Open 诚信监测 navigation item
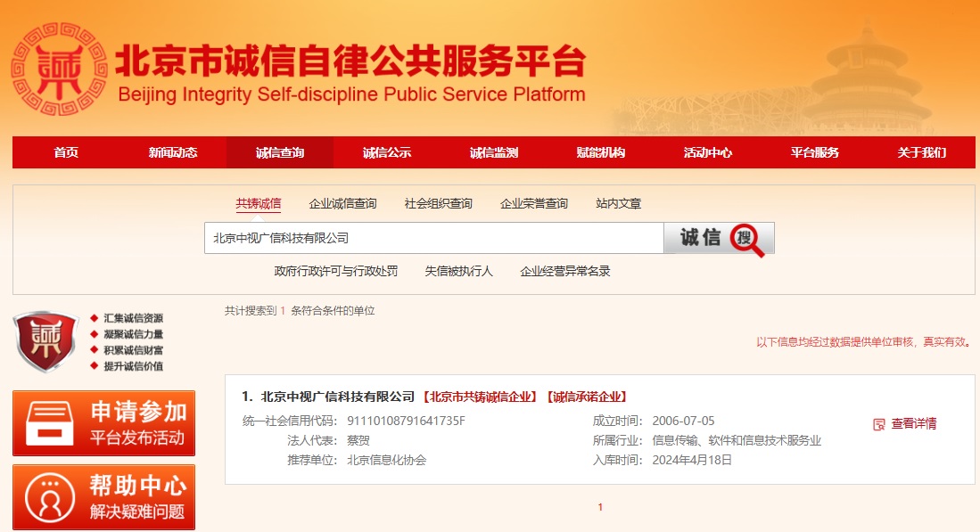Viewport: 980px width, 532px height. tap(494, 152)
